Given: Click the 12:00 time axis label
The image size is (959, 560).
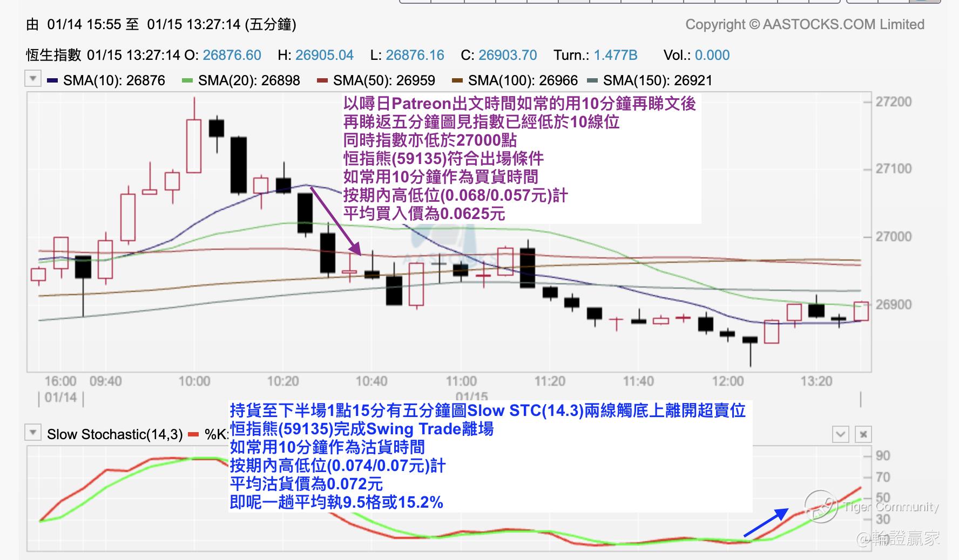Looking at the screenshot, I should (x=728, y=381).
